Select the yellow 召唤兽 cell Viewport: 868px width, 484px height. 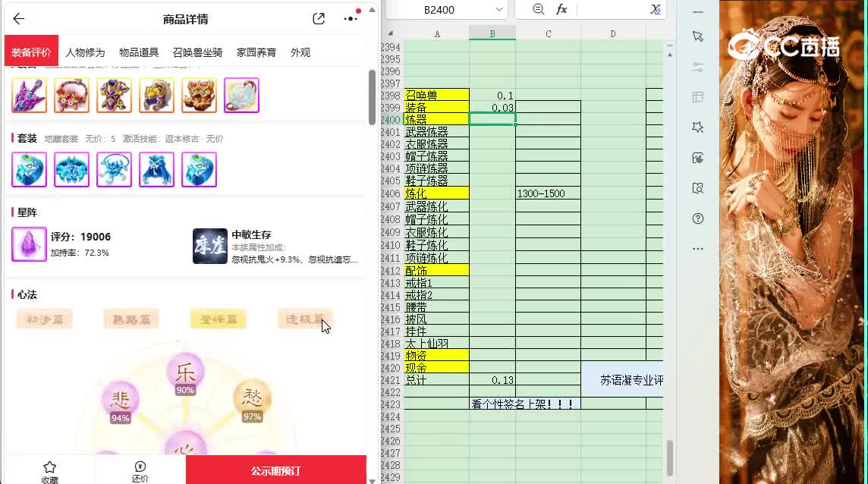point(437,95)
